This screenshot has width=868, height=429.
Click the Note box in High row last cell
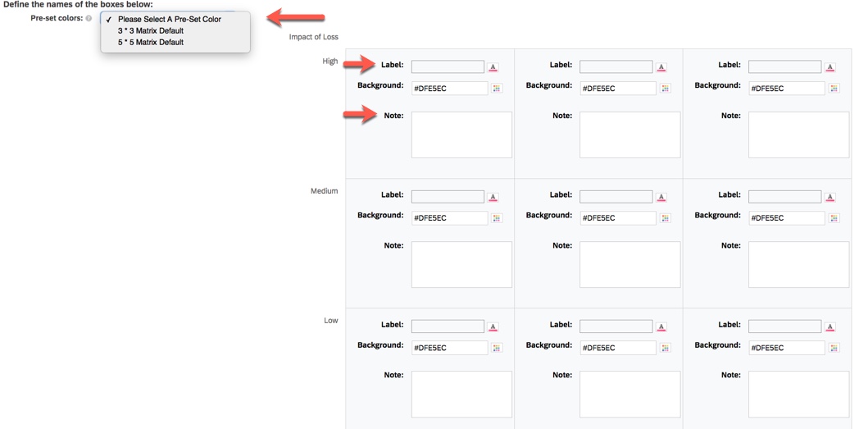pos(799,135)
